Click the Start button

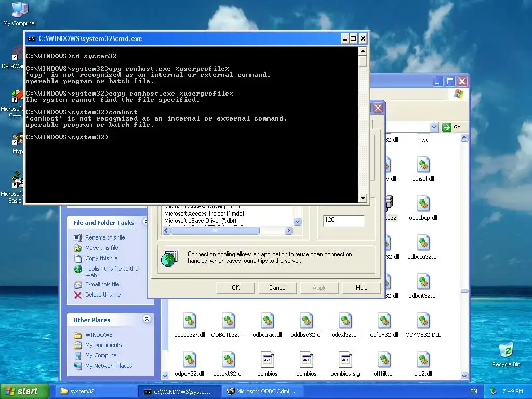point(24,391)
